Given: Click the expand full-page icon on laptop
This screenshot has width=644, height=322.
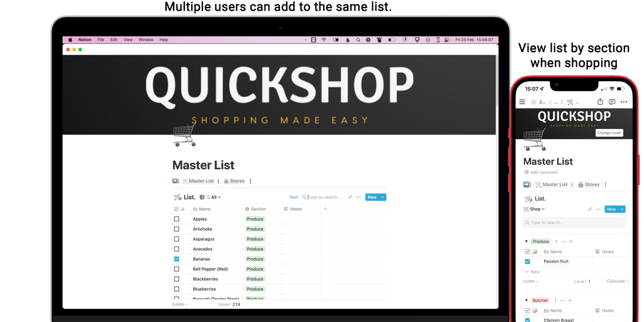Looking at the screenshot, I should click(350, 197).
